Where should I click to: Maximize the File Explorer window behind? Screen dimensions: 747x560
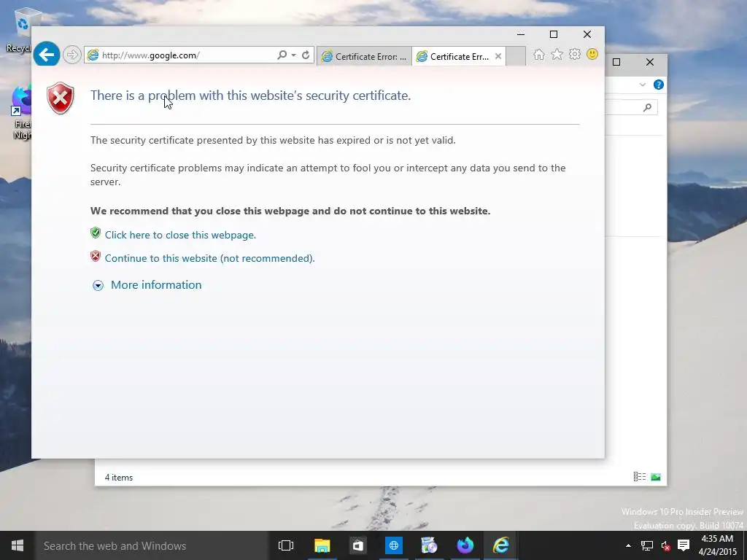(616, 63)
